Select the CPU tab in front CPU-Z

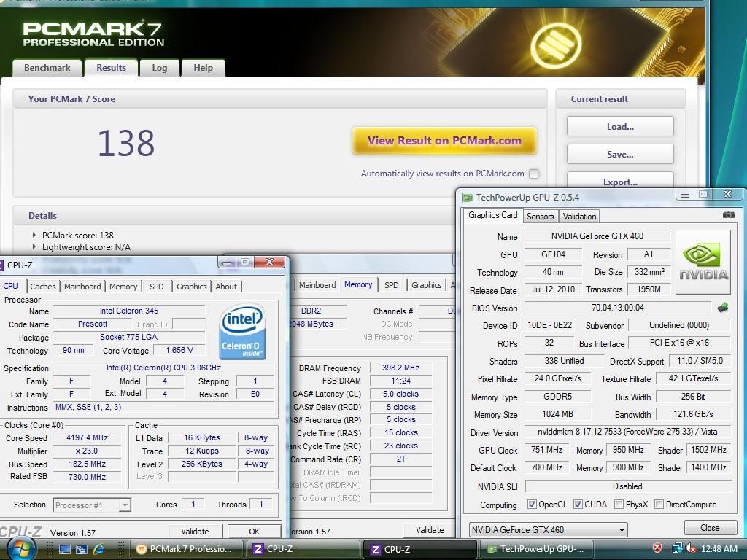[x=10, y=286]
